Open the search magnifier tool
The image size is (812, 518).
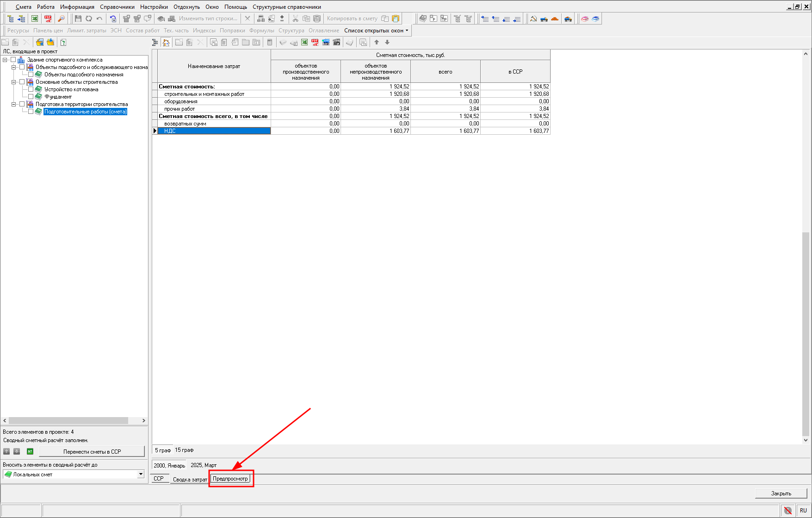point(61,19)
